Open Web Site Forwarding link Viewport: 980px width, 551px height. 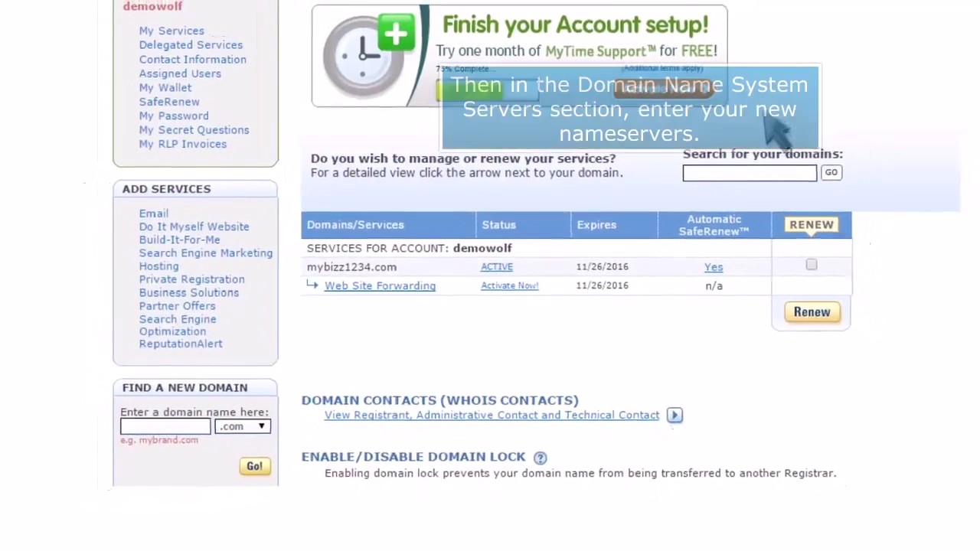[x=380, y=285]
